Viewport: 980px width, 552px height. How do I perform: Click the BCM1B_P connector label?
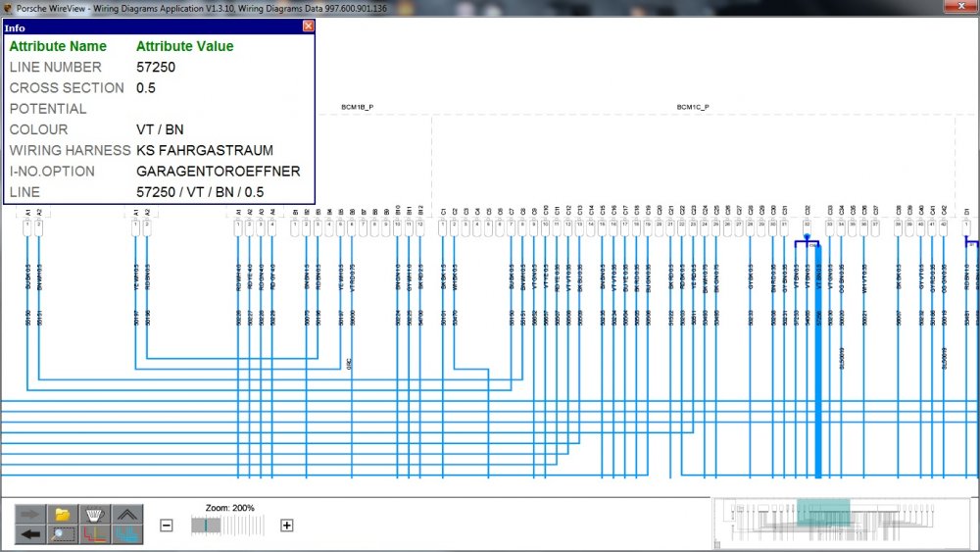pos(357,107)
